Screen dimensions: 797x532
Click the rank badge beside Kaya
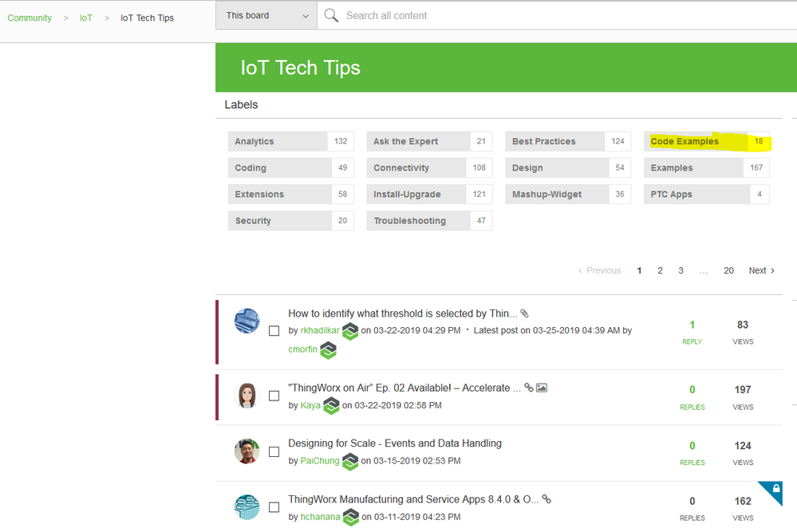coord(331,405)
